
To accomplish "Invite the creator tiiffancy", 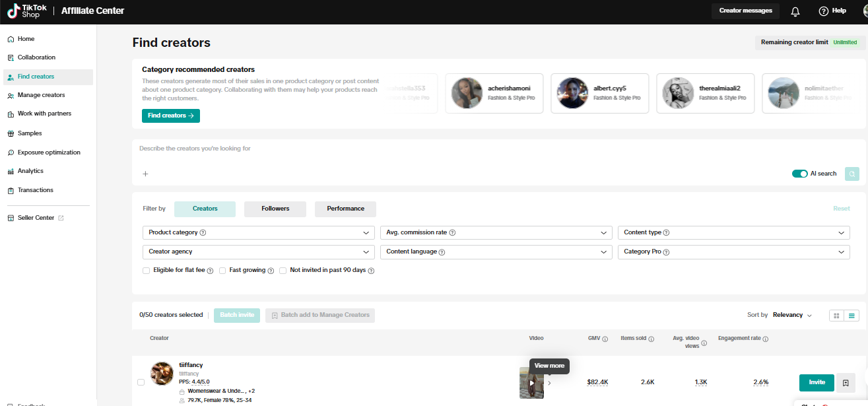I will click(817, 383).
